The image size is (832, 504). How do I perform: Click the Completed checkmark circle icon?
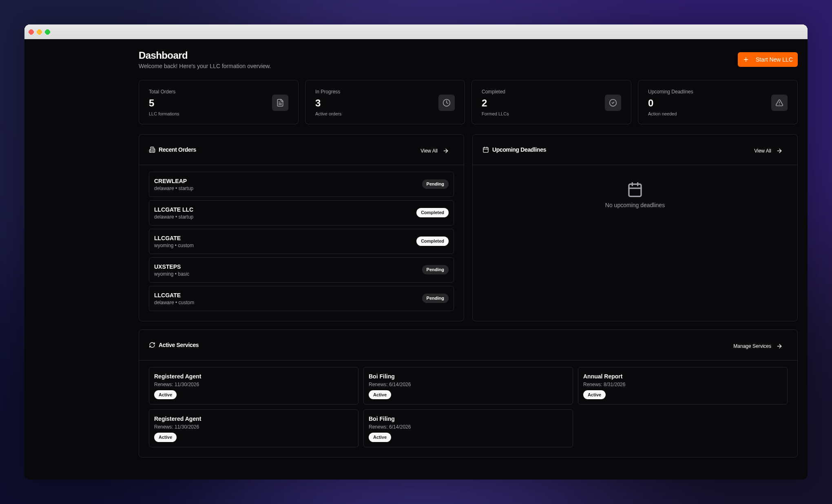[613, 103]
